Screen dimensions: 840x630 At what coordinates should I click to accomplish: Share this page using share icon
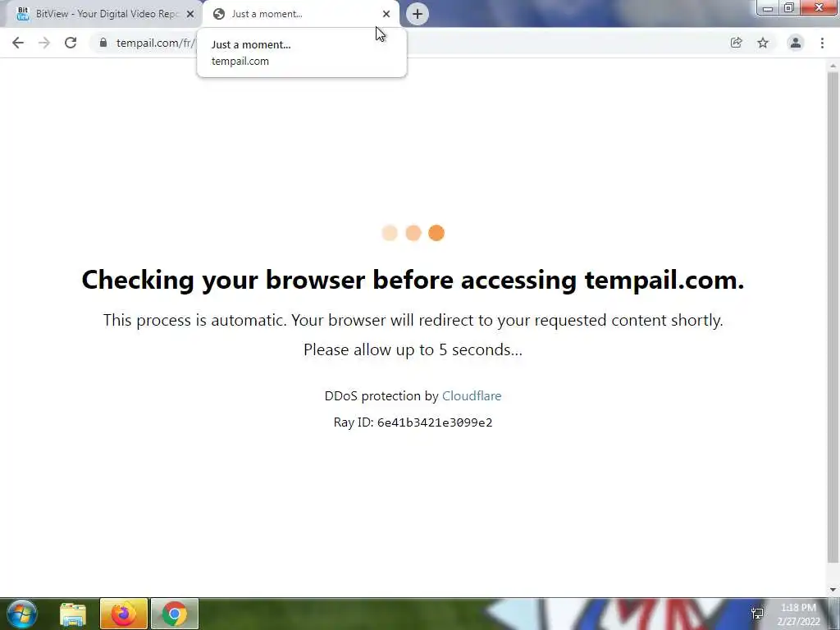736,43
